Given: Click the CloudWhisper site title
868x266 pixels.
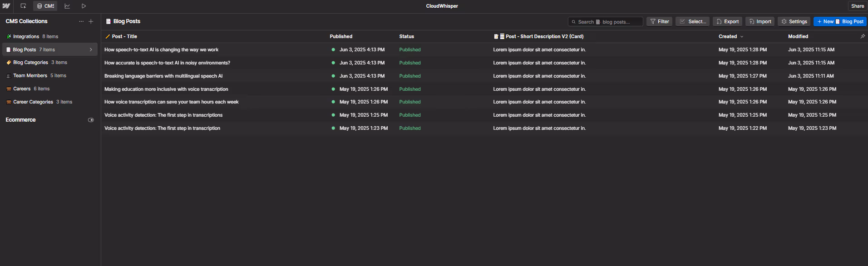Looking at the screenshot, I should (x=442, y=6).
